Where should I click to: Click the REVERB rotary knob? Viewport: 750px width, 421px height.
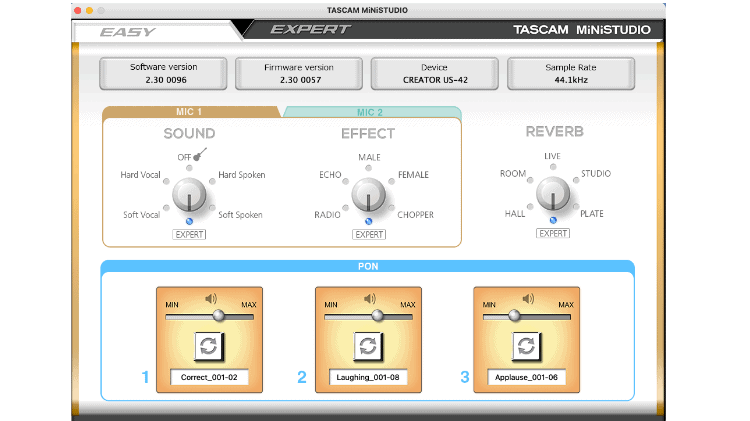(x=553, y=194)
